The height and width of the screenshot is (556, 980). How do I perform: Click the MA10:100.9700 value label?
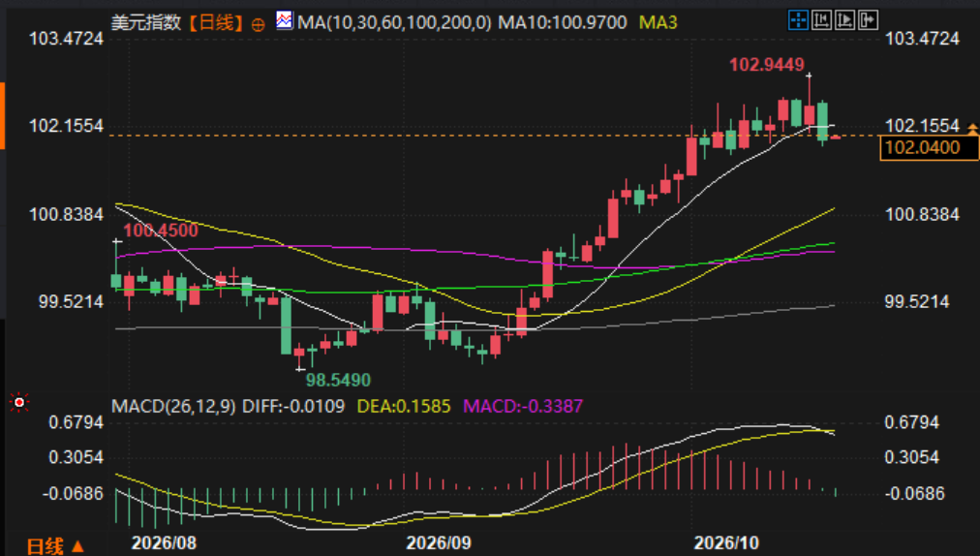pos(563,23)
